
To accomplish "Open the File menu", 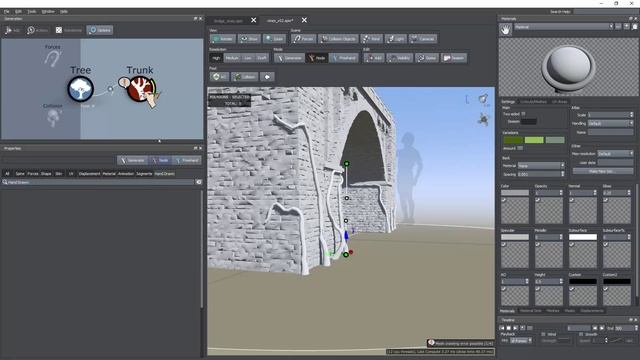I will coord(7,11).
